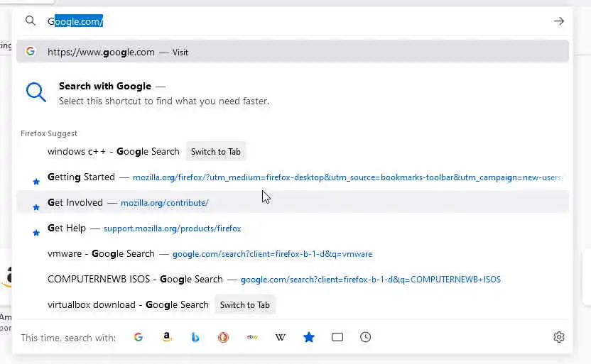Search only in Bookmarks
The image size is (591, 364).
pos(309,338)
